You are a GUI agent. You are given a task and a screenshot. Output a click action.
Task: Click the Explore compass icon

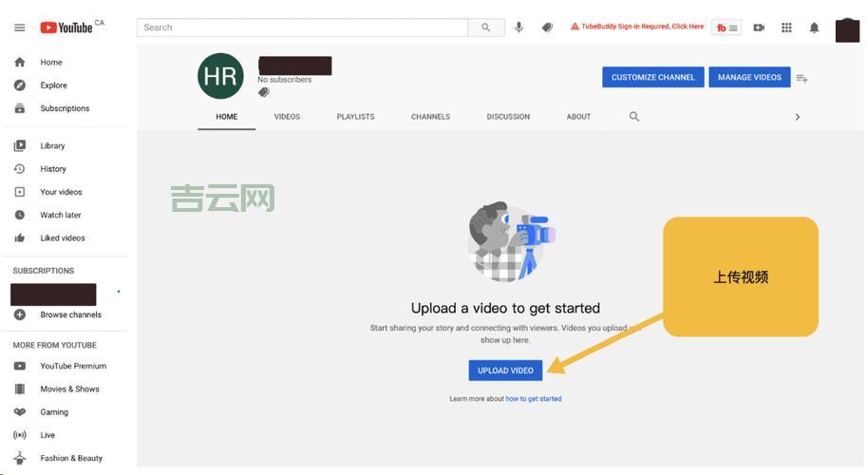19,85
